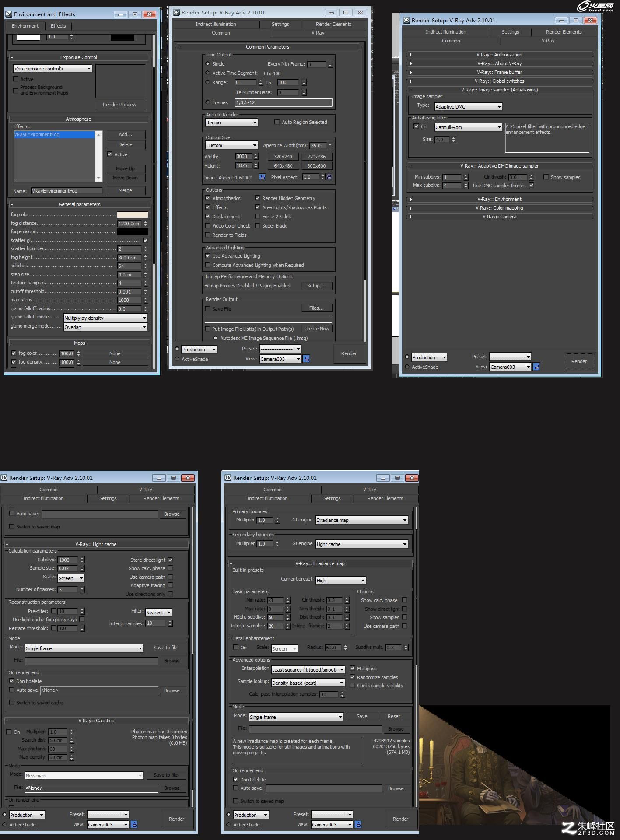Expand V-Ray:: Global switches rollout
620x840 pixels.
pos(499,81)
